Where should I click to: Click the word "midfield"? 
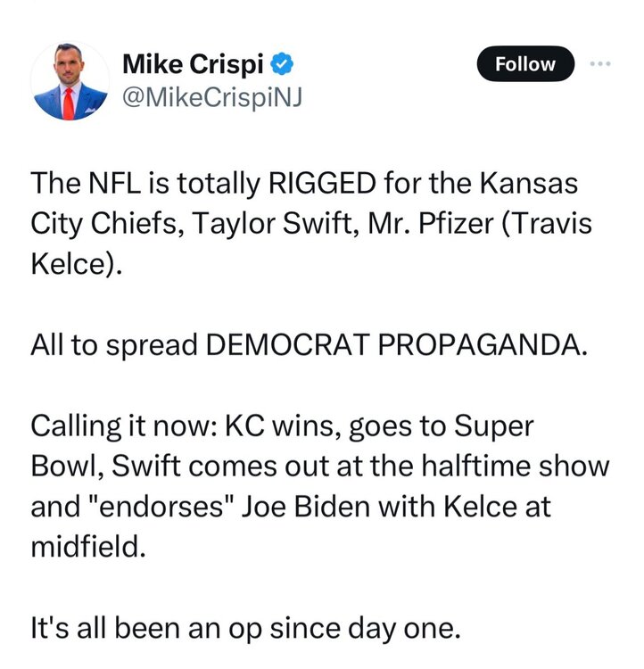coord(86,545)
